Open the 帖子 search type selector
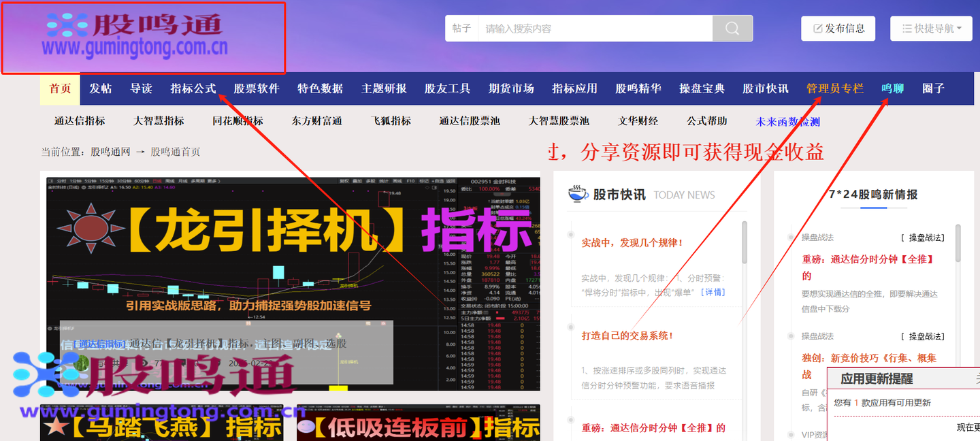 [461, 29]
